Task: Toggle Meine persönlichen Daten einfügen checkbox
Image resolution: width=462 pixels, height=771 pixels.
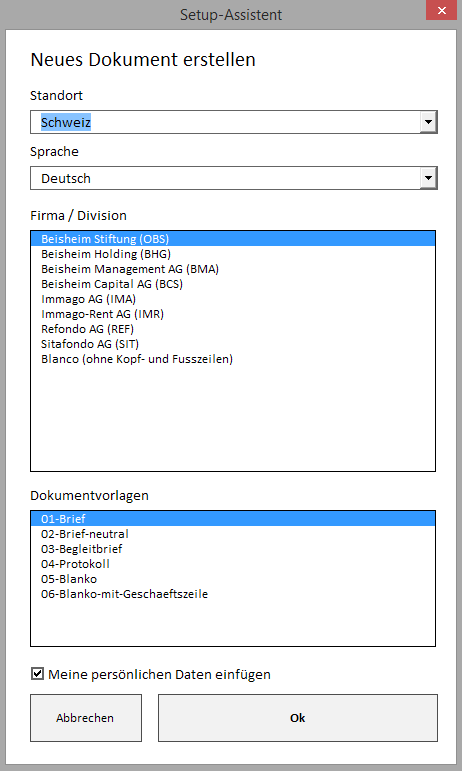Action: click(x=37, y=674)
